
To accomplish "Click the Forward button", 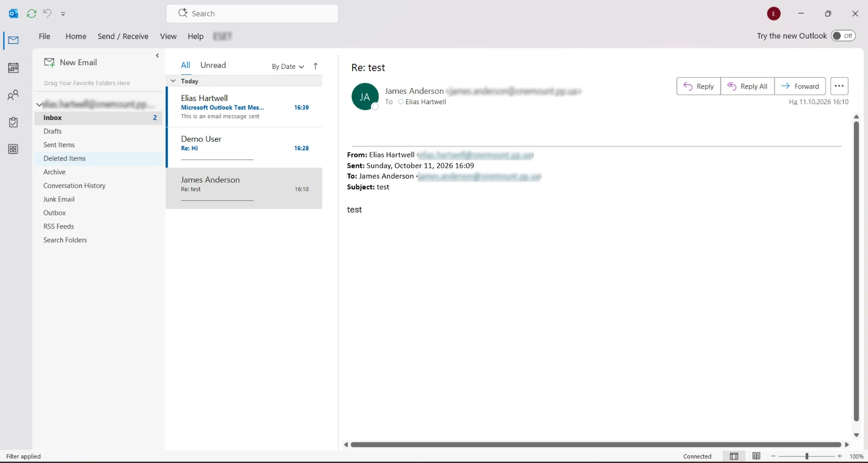I will [x=800, y=86].
